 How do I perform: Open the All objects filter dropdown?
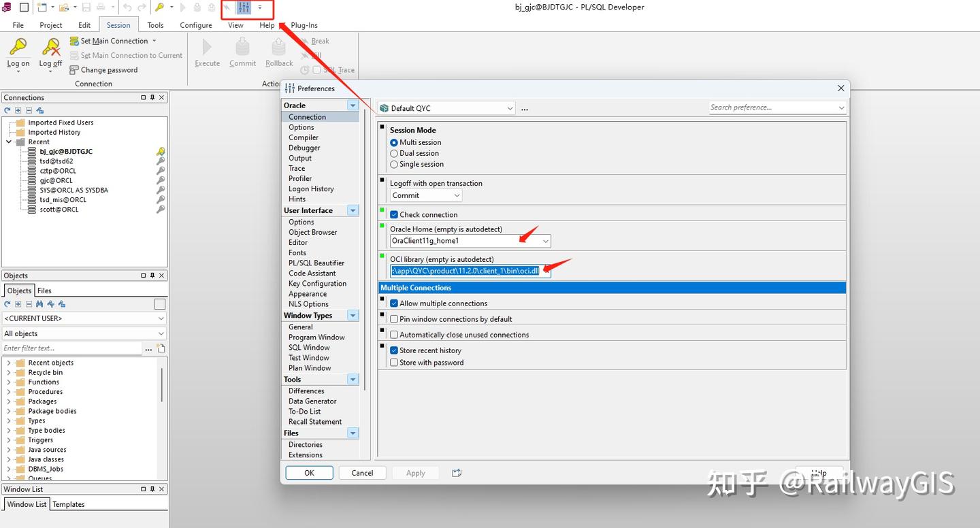coord(84,333)
